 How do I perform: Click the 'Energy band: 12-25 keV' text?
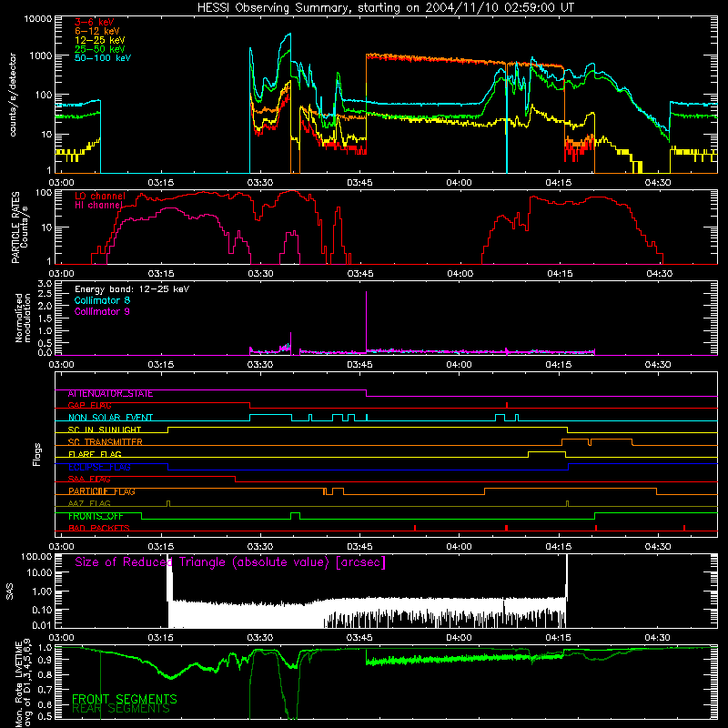point(132,289)
